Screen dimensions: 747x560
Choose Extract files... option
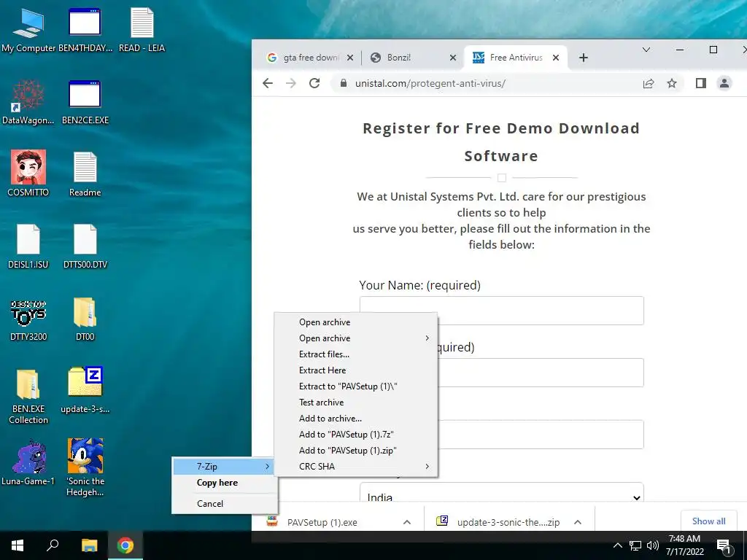click(356, 354)
